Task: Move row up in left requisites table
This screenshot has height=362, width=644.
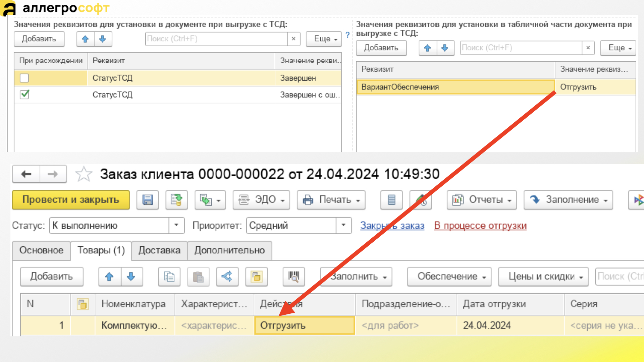Action: pyautogui.click(x=85, y=39)
